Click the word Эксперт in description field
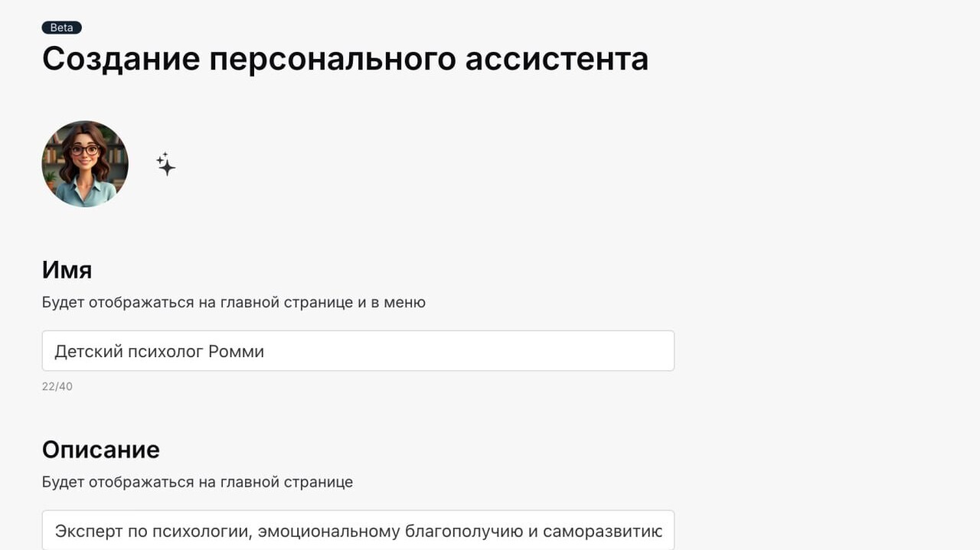Viewport: 980px width, 550px height. (x=85, y=531)
